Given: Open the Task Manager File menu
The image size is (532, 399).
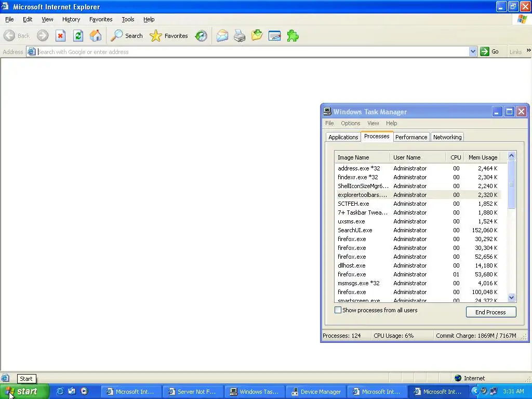Looking at the screenshot, I should [329, 123].
